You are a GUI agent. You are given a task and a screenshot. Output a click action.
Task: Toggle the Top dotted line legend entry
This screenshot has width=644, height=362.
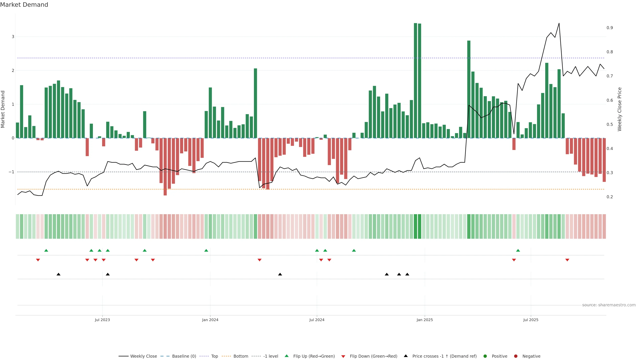pyautogui.click(x=214, y=356)
